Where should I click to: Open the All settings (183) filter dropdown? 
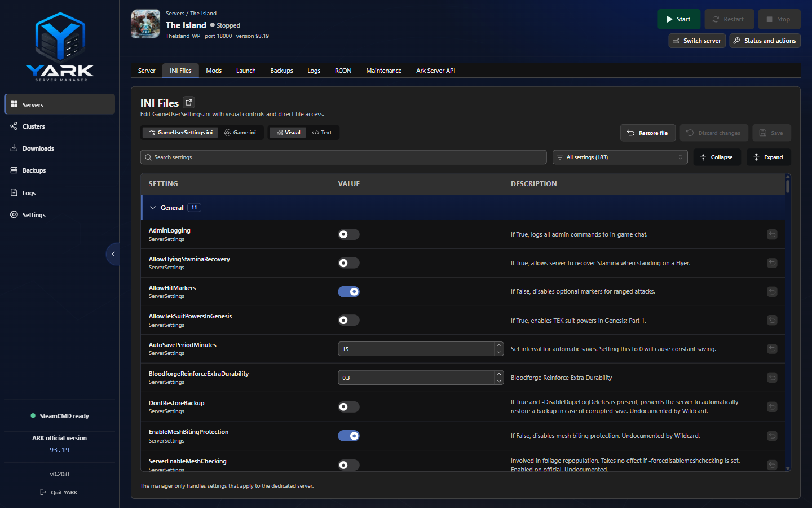click(620, 157)
